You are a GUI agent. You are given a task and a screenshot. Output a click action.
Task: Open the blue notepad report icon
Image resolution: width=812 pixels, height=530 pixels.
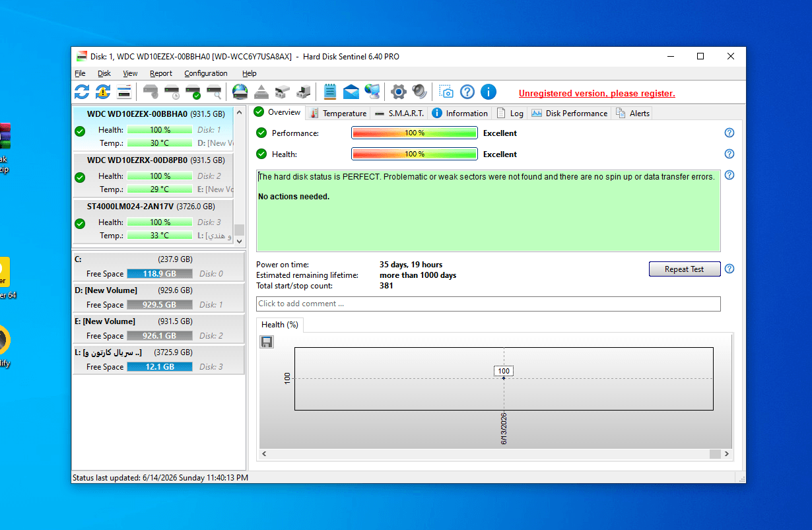[330, 92]
